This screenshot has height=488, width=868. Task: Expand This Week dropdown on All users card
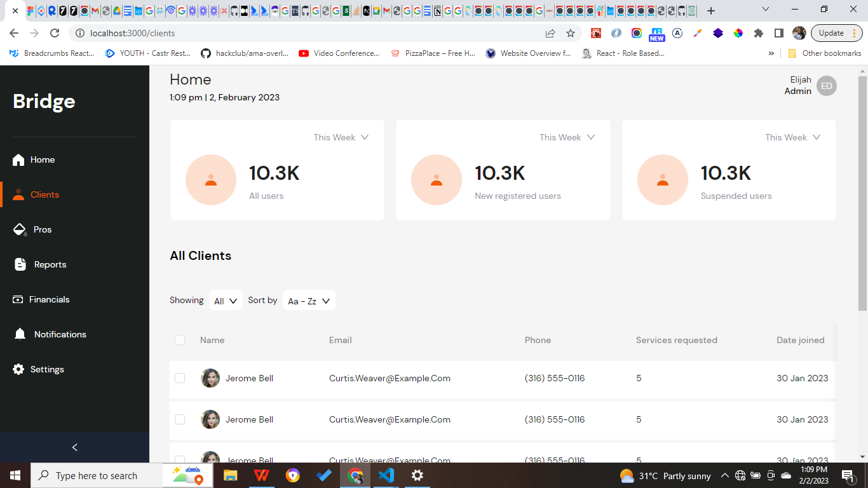click(x=341, y=137)
